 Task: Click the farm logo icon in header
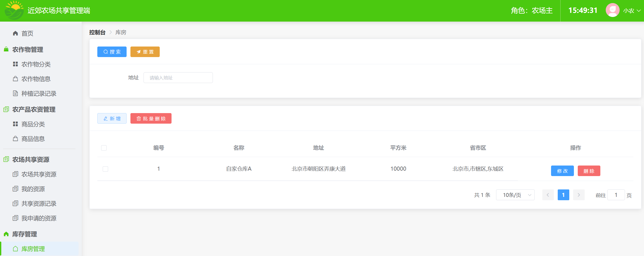point(14,10)
